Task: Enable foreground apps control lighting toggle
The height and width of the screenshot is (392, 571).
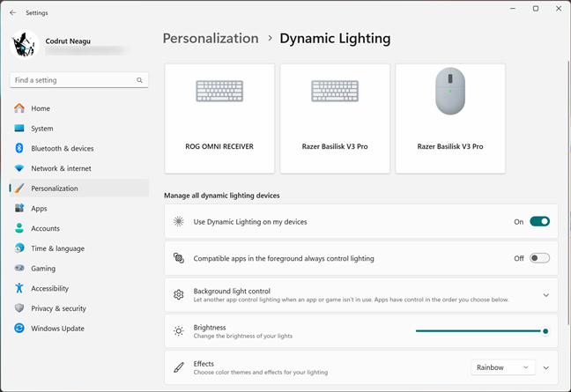Action: (x=539, y=258)
